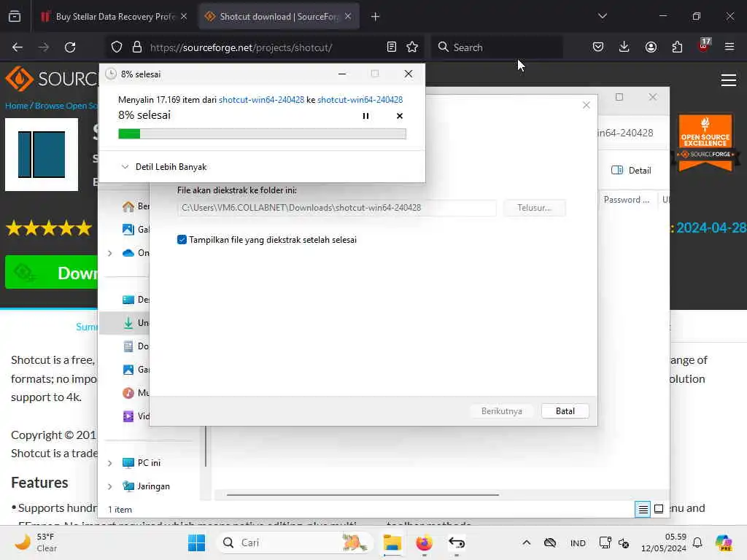Toggle Reader View icon in address bar

click(x=392, y=47)
